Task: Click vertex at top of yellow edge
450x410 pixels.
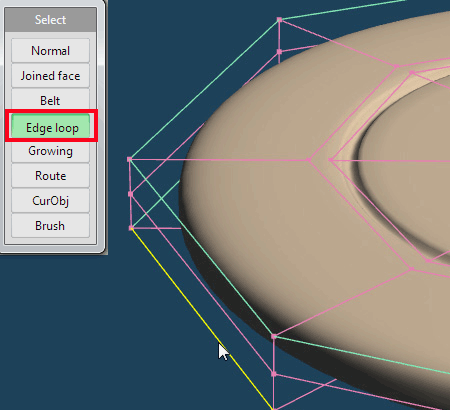Action: click(131, 228)
